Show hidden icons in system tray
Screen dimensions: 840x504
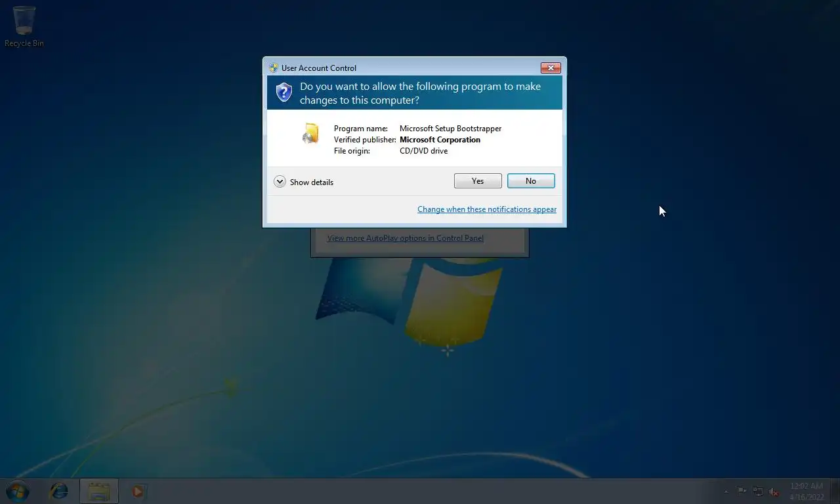point(726,492)
